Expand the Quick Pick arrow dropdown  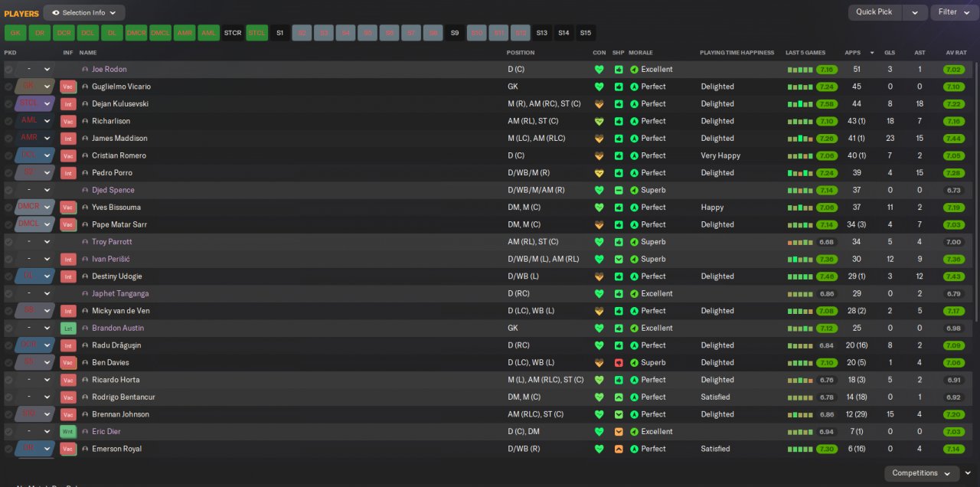coord(915,12)
